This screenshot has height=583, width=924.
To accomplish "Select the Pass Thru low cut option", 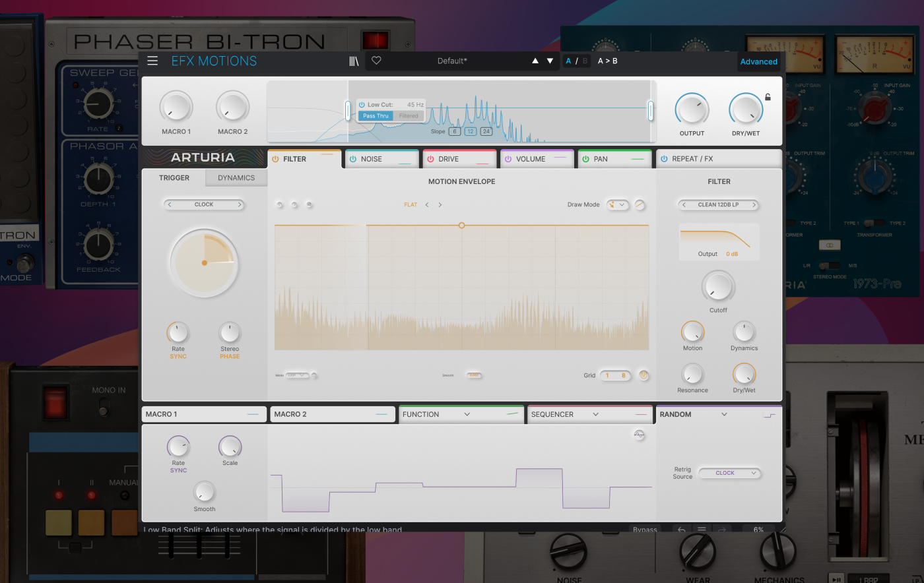I will [376, 115].
